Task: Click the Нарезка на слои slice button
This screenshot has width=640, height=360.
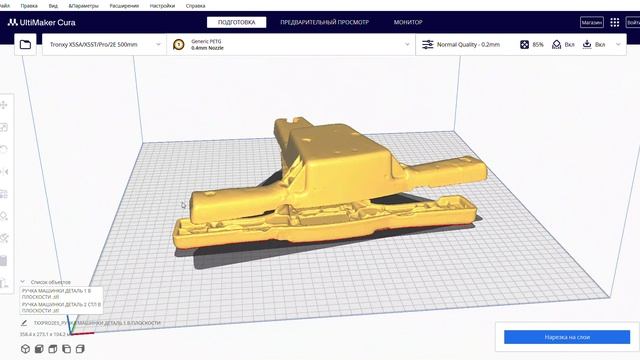Action: 567,337
